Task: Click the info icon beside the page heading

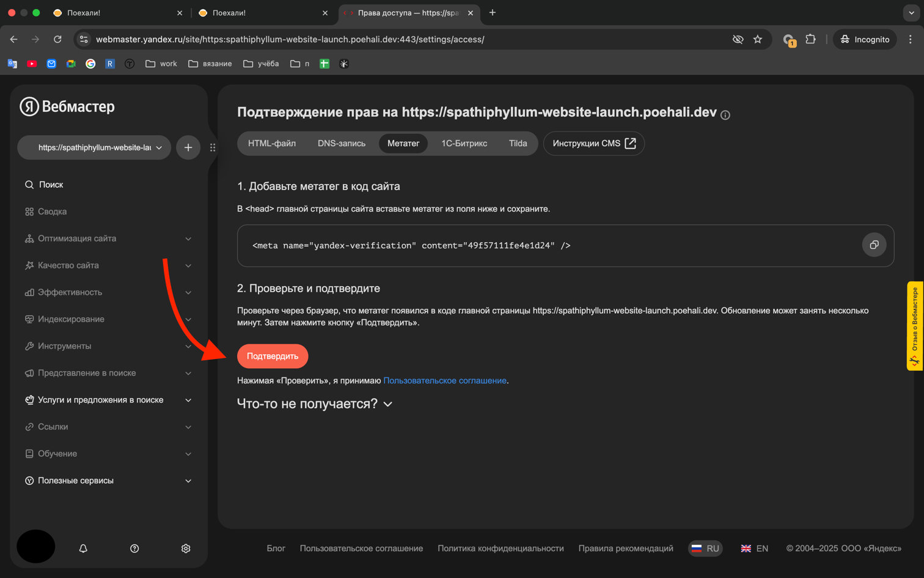Action: click(x=725, y=114)
